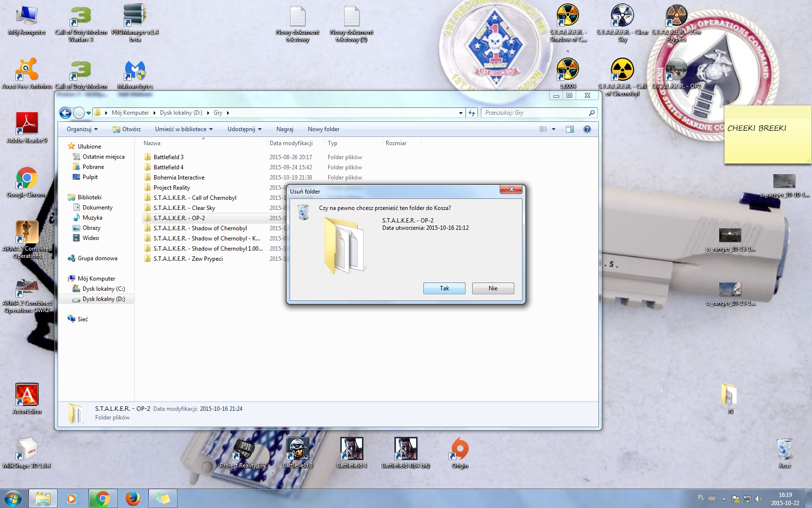Image resolution: width=812 pixels, height=508 pixels.
Task: Cancel deletion with the Nie button
Action: click(x=493, y=288)
